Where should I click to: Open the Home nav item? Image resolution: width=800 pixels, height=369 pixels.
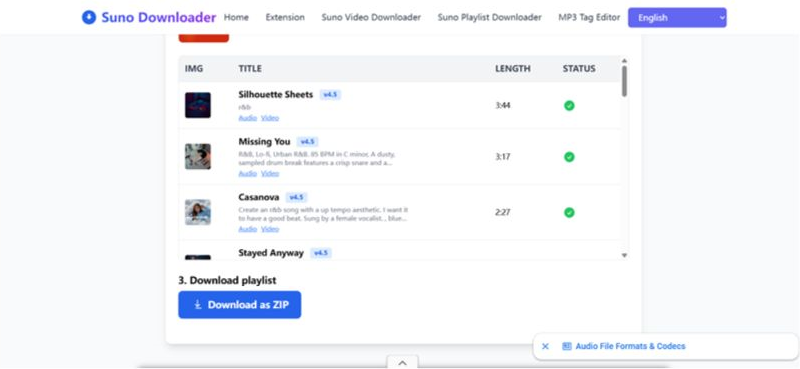pos(236,17)
